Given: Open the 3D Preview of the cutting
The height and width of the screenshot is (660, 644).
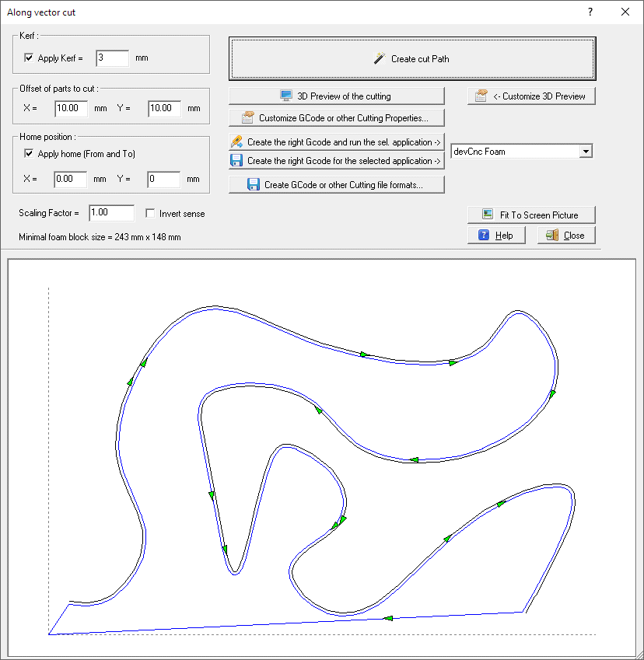Looking at the screenshot, I should pyautogui.click(x=336, y=96).
